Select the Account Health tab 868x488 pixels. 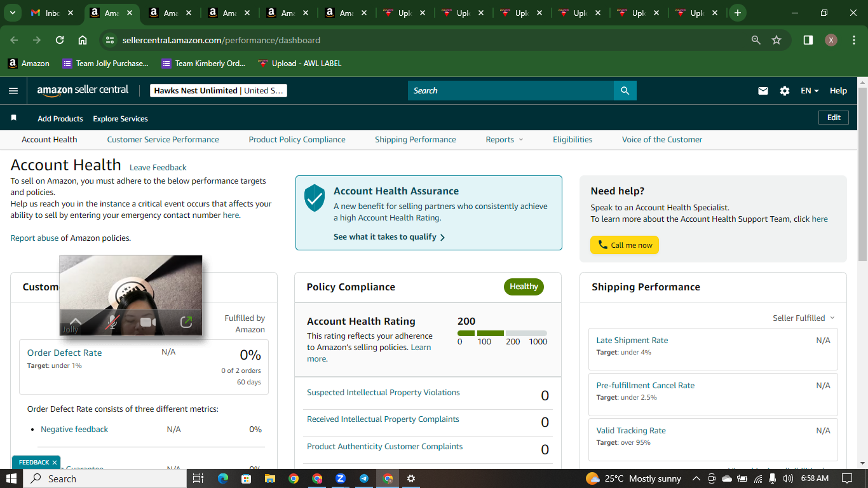point(50,140)
